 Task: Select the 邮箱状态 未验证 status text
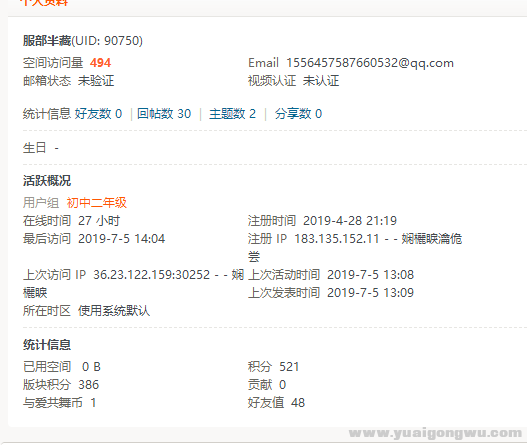coord(69,81)
